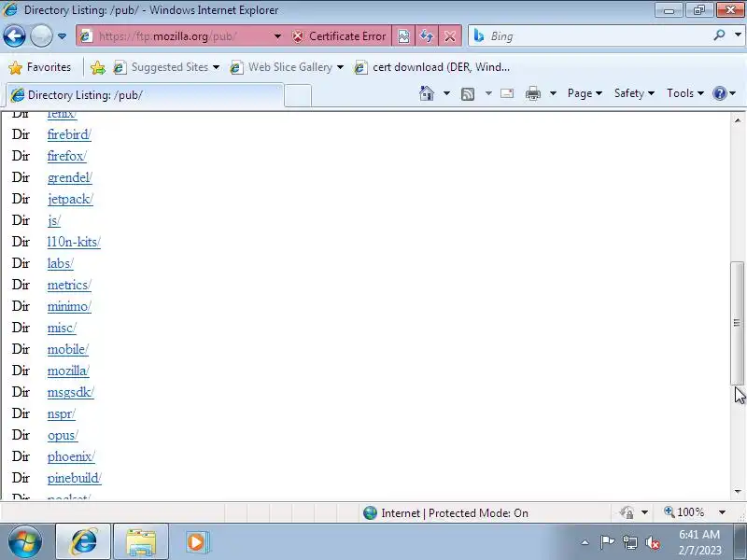Launch Windows Media Player from taskbar

tap(196, 542)
